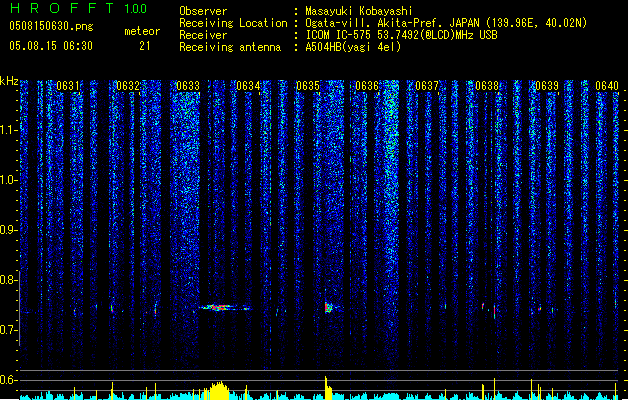Click the kHz axis unit label
629x400 pixels.
click(x=9, y=81)
